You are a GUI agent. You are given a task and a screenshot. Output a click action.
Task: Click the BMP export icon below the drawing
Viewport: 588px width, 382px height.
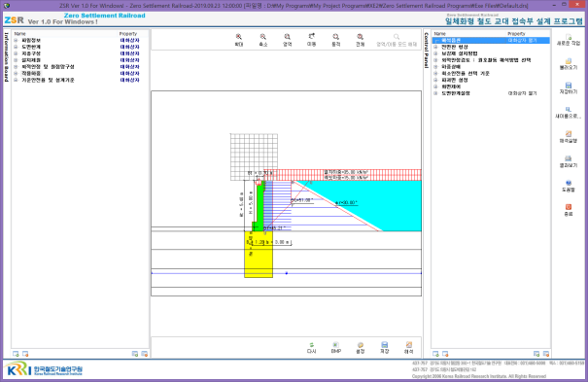335,344
